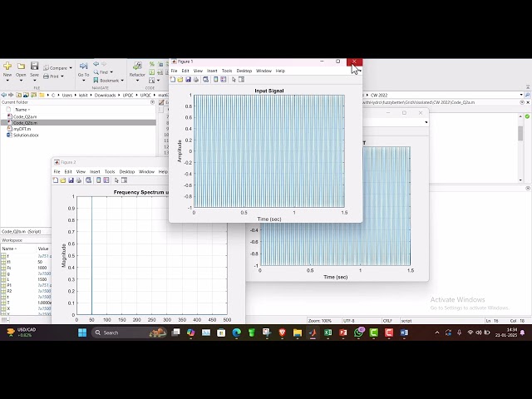This screenshot has height=399, width=532.
Task: Click New Figure icon in Figure 2 toolbar
Action: click(56, 180)
